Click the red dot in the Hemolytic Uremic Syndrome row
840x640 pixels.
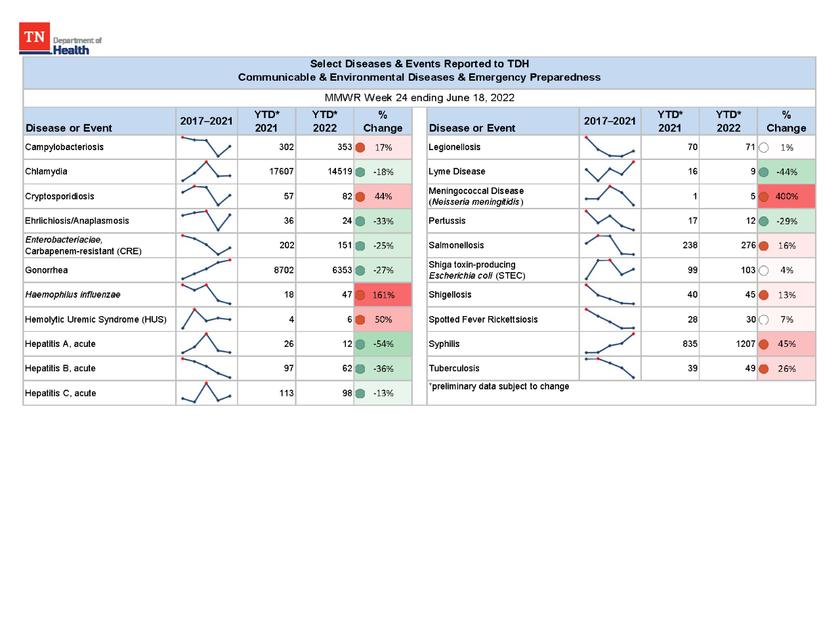point(360,319)
